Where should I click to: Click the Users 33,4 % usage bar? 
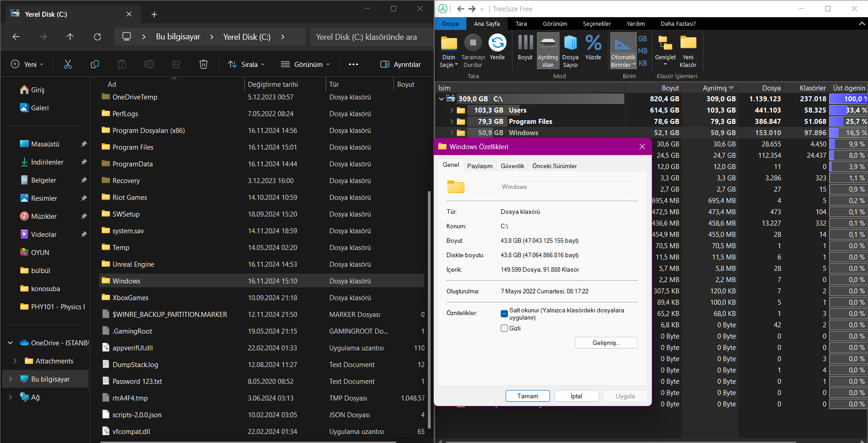click(x=849, y=110)
